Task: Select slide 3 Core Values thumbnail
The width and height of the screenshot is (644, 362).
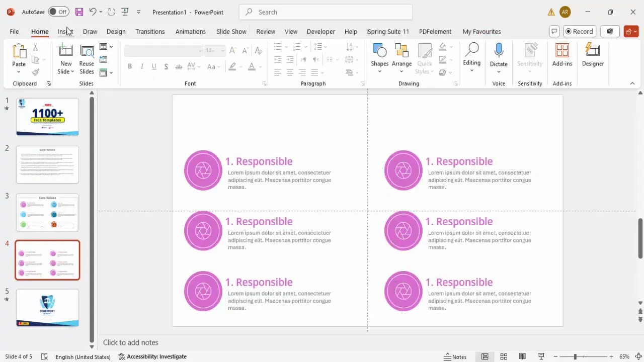Action: coord(47,212)
